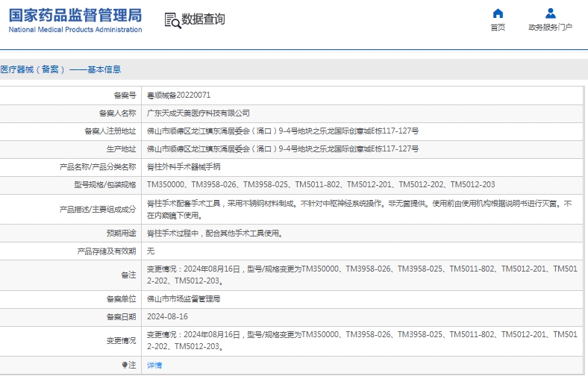Image resolution: width=588 pixels, height=379 pixels.
Task: Select 脊柱外科手术器械手柄 value
Action: 184,167
